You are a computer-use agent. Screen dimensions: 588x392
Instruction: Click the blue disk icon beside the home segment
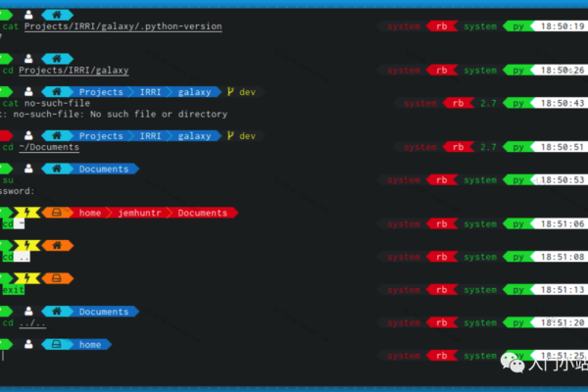[58, 344]
